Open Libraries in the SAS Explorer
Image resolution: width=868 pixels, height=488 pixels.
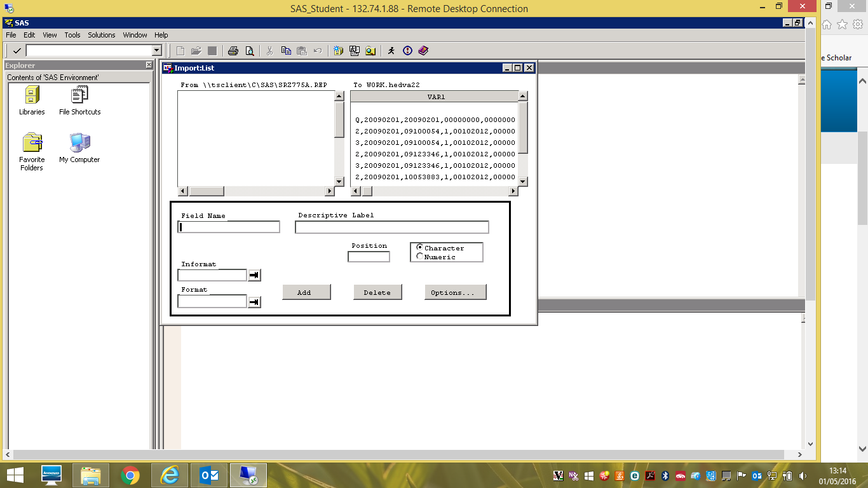tap(31, 98)
